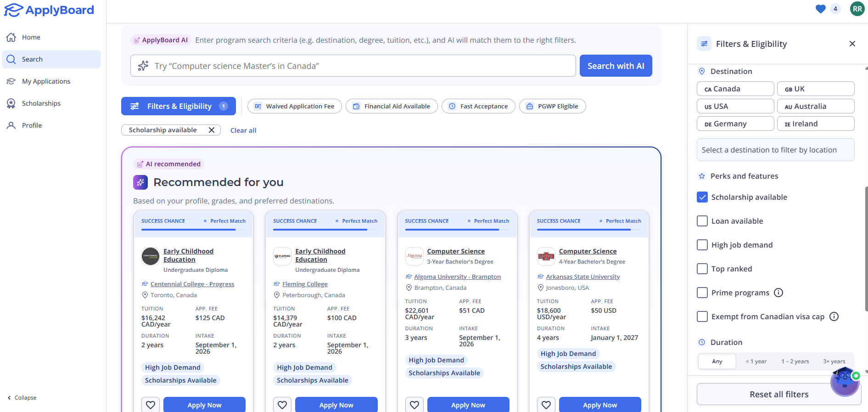Viewport: 868px width, 412px height.
Task: Check the Prime programs checkbox
Action: pyautogui.click(x=702, y=293)
